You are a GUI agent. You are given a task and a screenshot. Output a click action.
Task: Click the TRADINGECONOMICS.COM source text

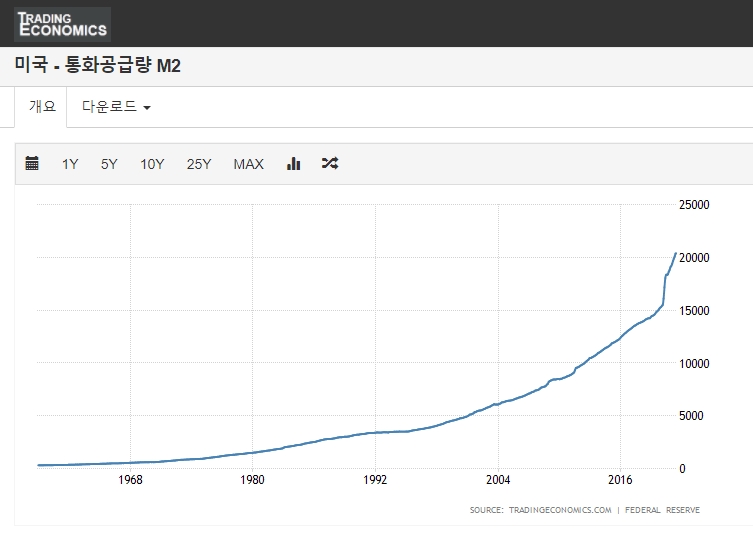point(560,510)
